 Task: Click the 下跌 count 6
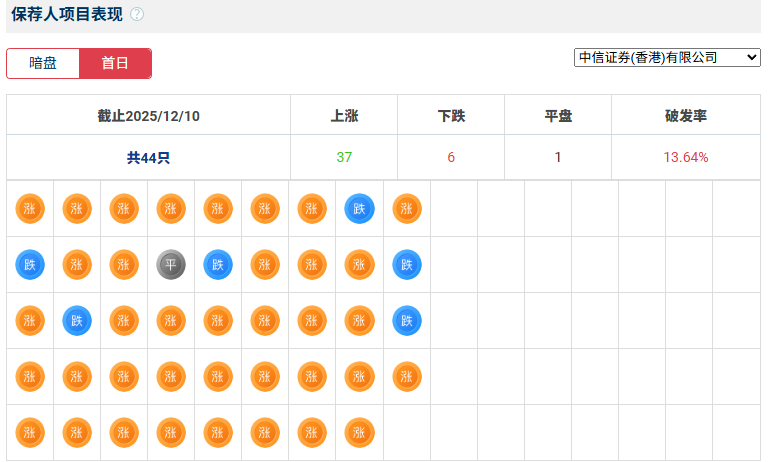(451, 157)
